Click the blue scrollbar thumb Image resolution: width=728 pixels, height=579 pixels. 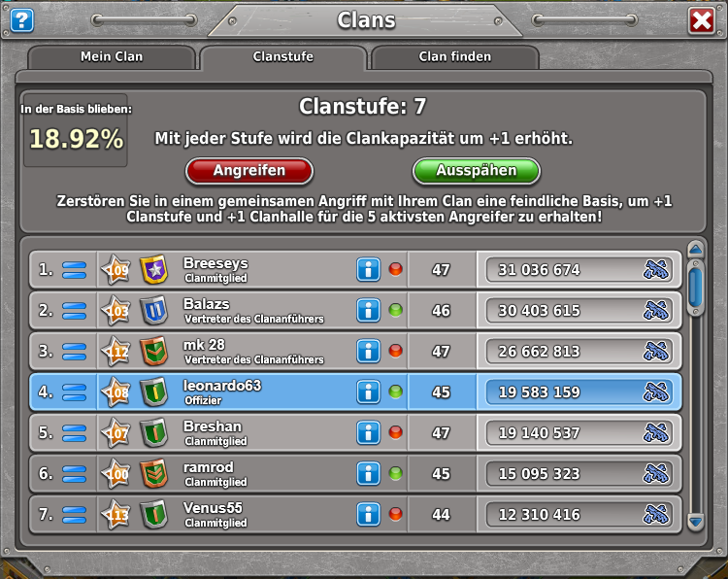point(696,289)
